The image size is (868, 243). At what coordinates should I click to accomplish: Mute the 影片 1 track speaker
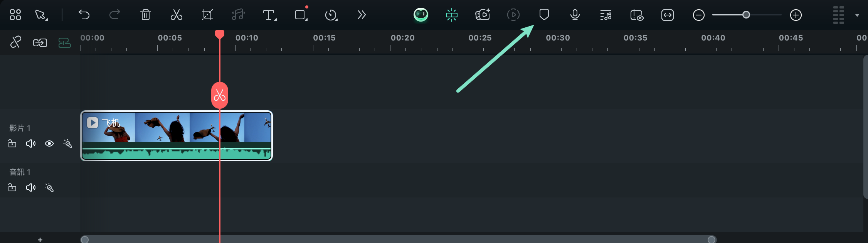click(30, 143)
